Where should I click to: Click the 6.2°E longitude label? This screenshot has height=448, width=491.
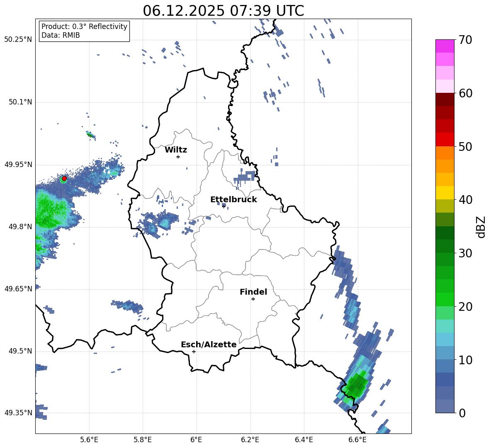(250, 440)
